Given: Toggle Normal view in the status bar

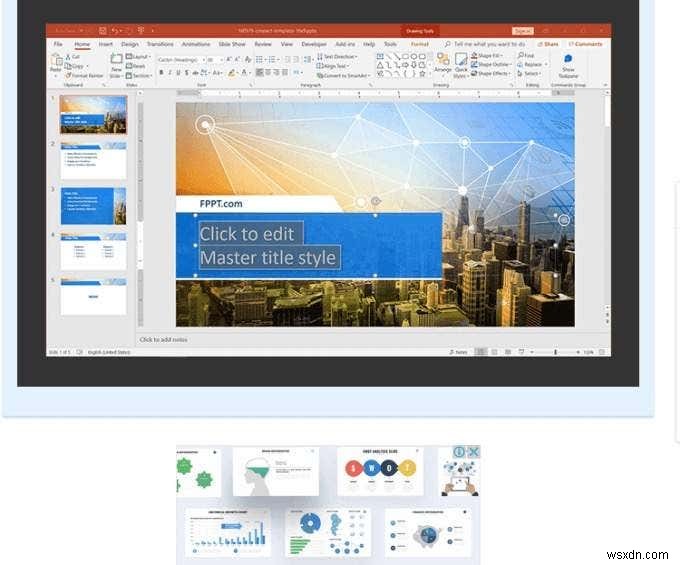Looking at the screenshot, I should click(x=481, y=352).
